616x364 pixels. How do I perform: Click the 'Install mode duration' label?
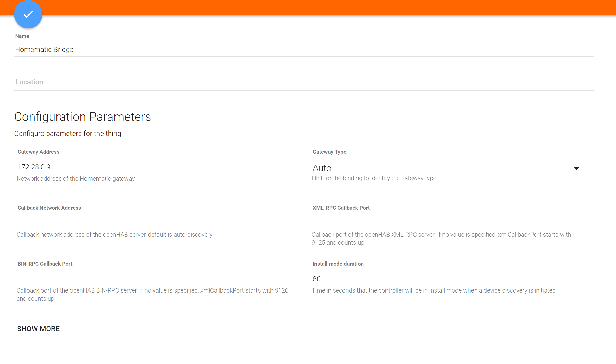(x=338, y=264)
